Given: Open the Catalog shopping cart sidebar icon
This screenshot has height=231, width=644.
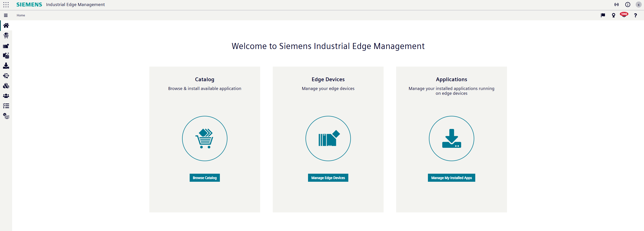Looking at the screenshot, I should (6, 35).
